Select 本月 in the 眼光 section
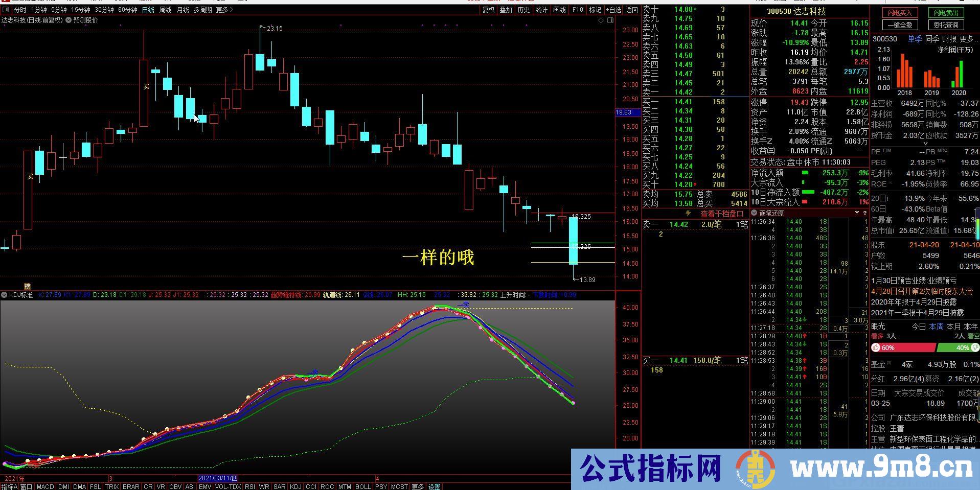The image size is (980, 490). [x=953, y=326]
